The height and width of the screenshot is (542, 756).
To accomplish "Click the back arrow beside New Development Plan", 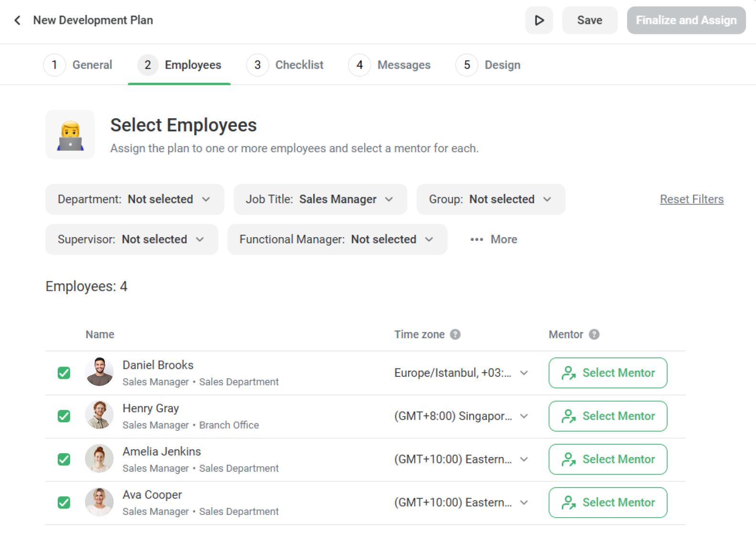I will point(18,20).
